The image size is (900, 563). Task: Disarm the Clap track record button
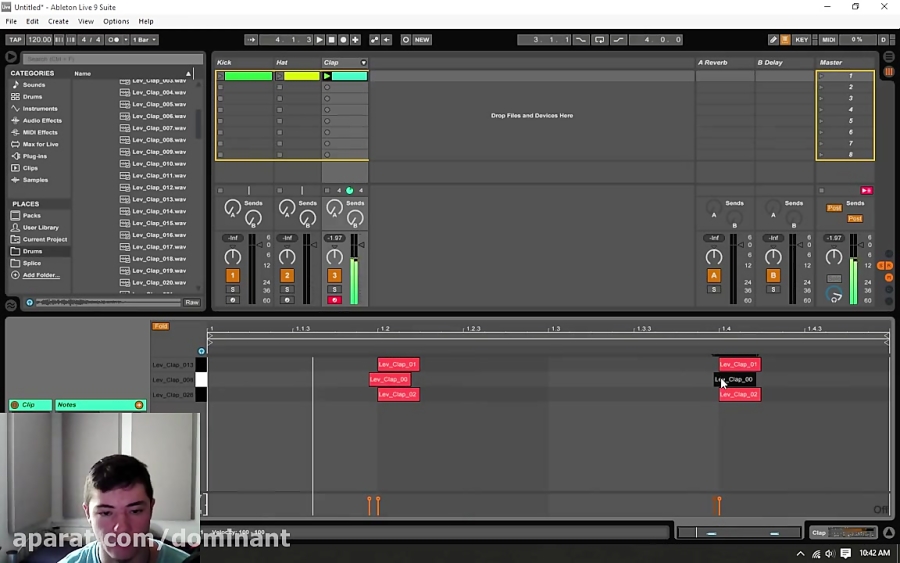pyautogui.click(x=335, y=300)
